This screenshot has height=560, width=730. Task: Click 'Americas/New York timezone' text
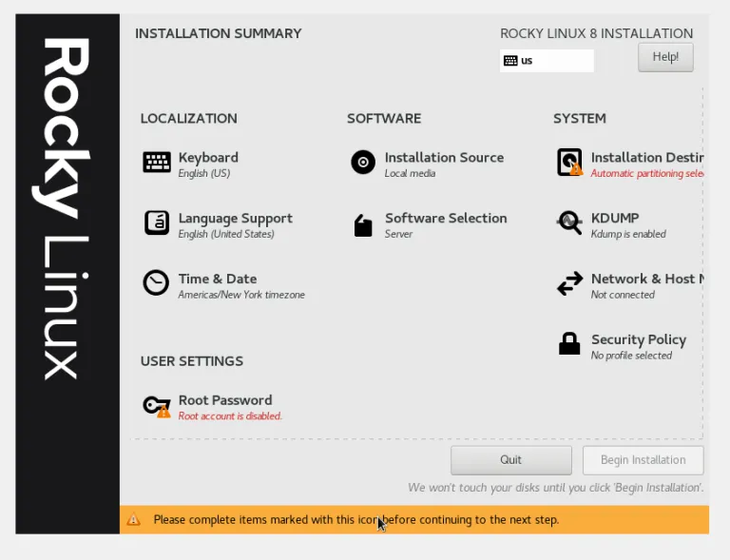241,295
